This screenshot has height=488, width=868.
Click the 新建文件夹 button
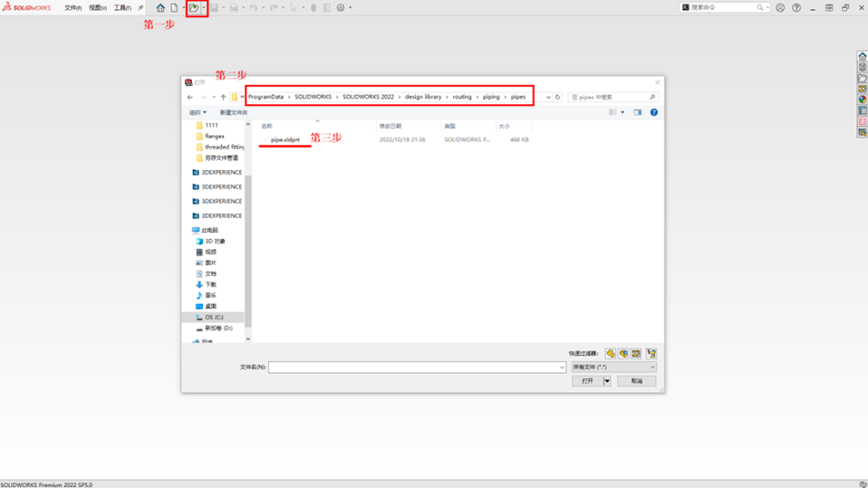pyautogui.click(x=234, y=112)
